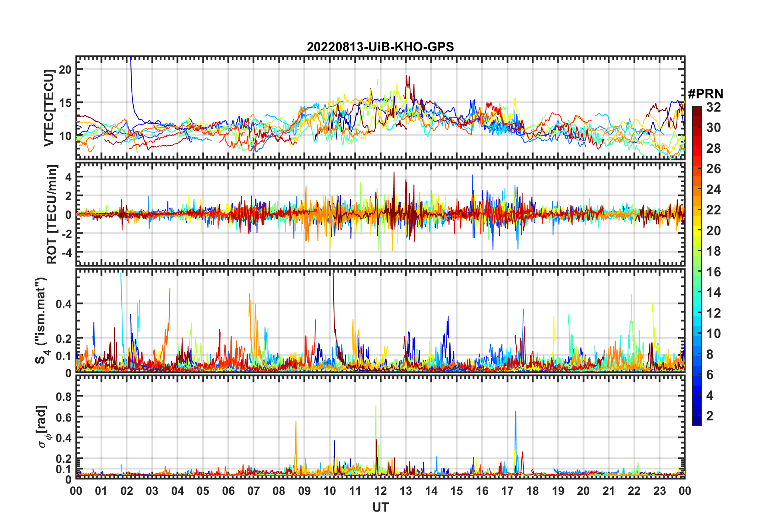Click S4 y-axis tick label 0.4
Screen dimensions: 761x532
coord(64,304)
